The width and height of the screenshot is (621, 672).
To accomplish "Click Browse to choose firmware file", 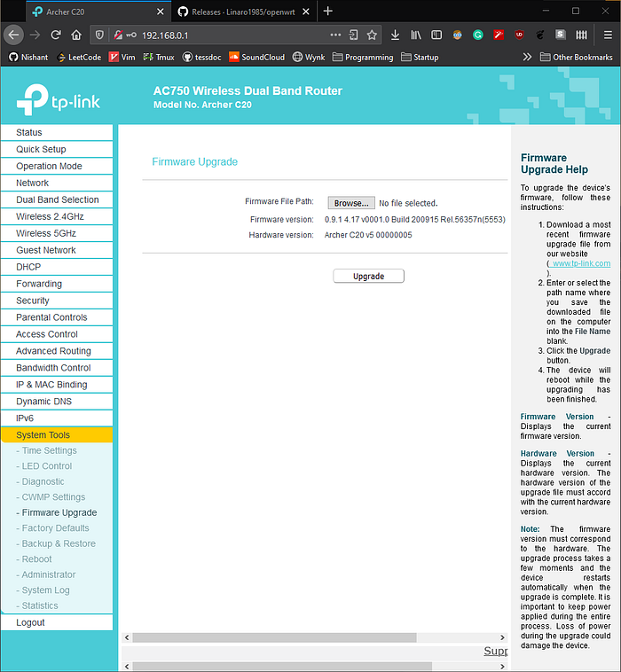I will [351, 203].
